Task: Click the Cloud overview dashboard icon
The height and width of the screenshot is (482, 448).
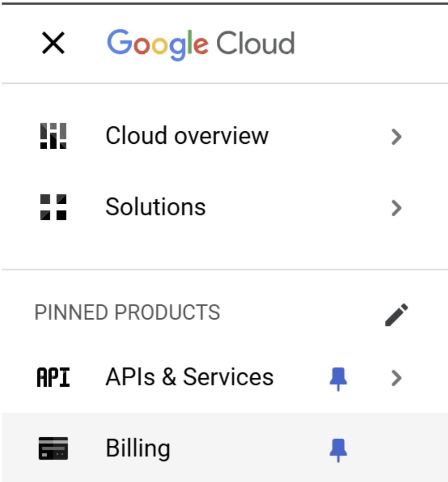Action: tap(53, 136)
